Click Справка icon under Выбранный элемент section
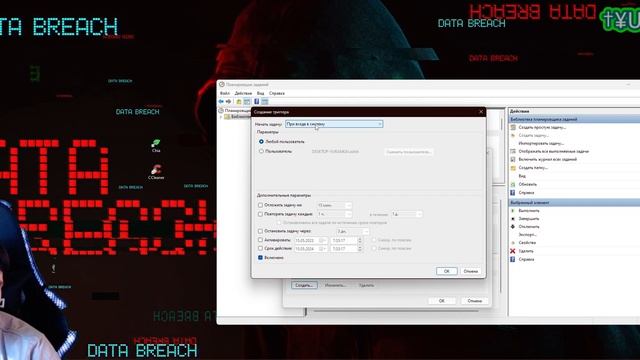The height and width of the screenshot is (360, 640). [513, 259]
